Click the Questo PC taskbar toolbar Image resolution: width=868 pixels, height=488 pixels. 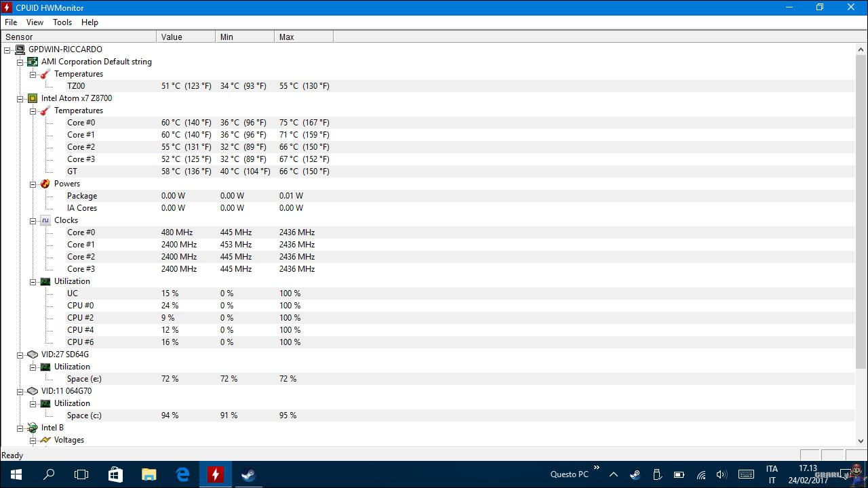[570, 474]
